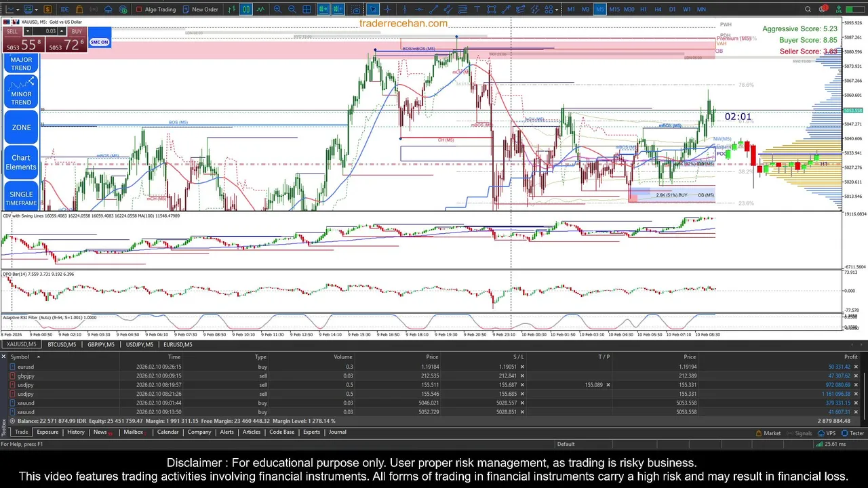The height and width of the screenshot is (488, 868).
Task: Toggle ZONE display on chart
Action: [x=21, y=127]
